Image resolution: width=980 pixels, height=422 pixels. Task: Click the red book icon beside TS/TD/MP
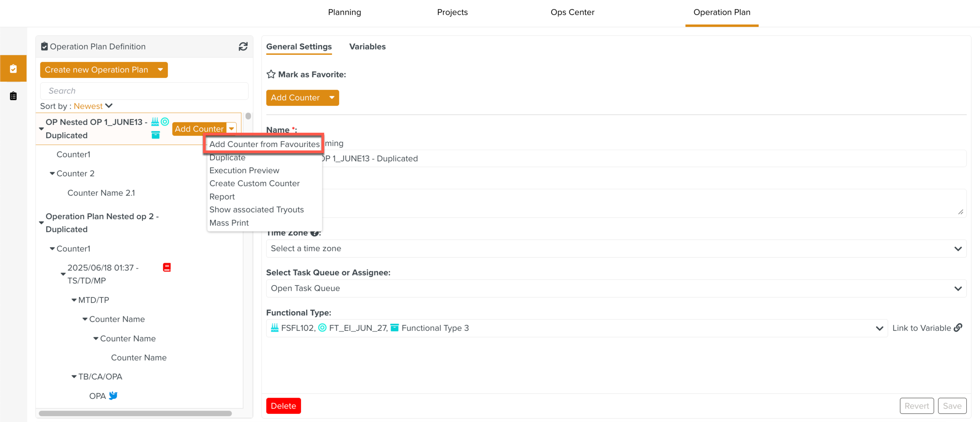167,268
